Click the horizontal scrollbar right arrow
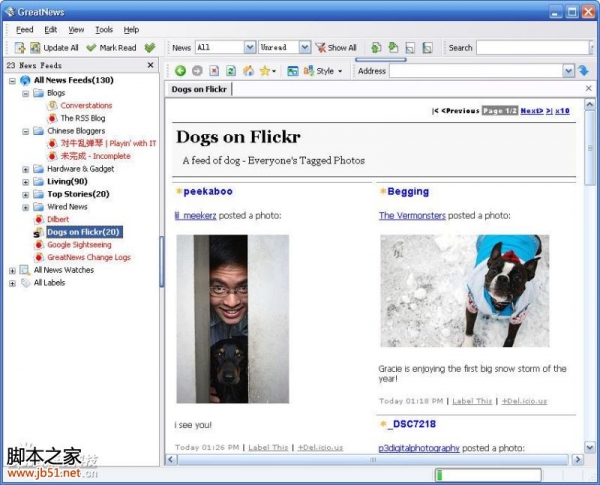600x485 pixels. (x=577, y=459)
